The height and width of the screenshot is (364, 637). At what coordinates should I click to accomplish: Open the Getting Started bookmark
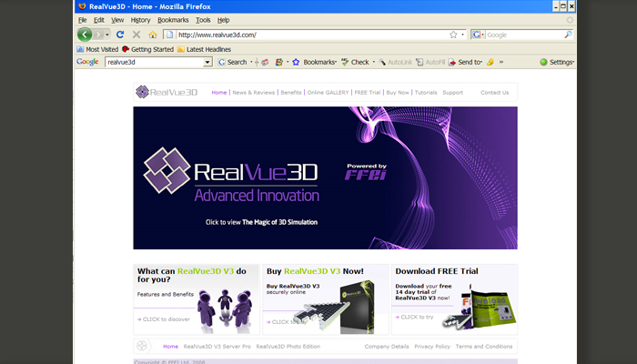[147, 49]
